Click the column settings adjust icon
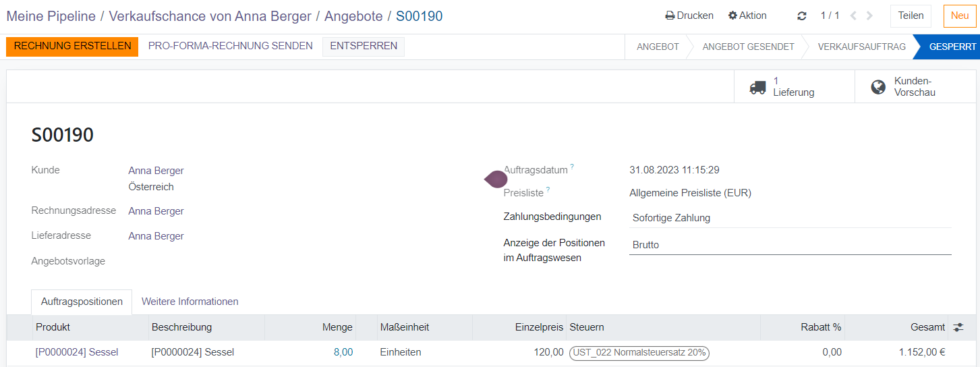Viewport: 980px width, 367px height. 958,327
